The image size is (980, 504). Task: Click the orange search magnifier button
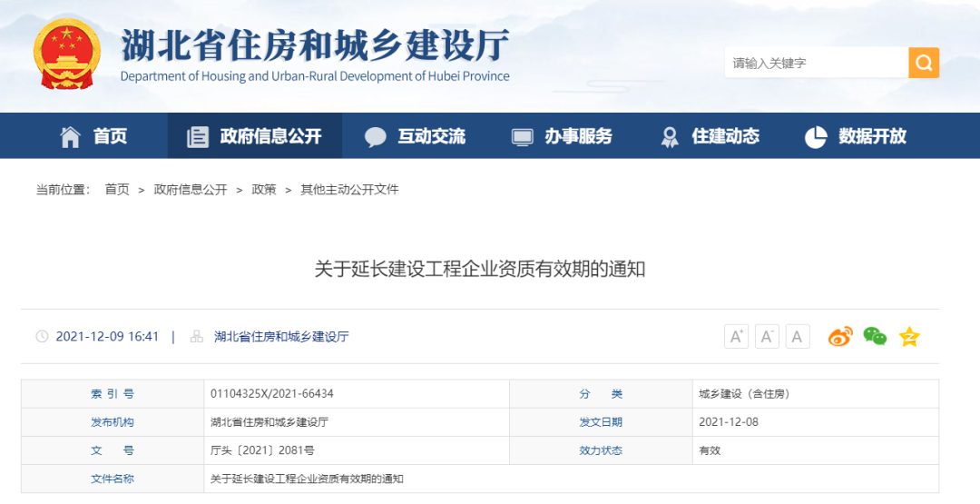click(924, 63)
